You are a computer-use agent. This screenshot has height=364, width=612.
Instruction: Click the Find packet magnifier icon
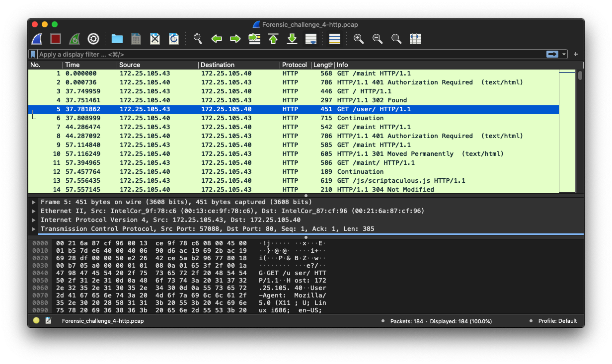(198, 39)
